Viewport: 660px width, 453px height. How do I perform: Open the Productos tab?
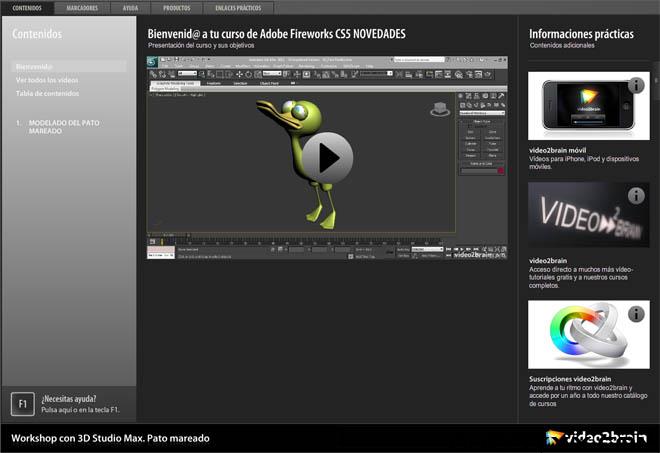177,8
